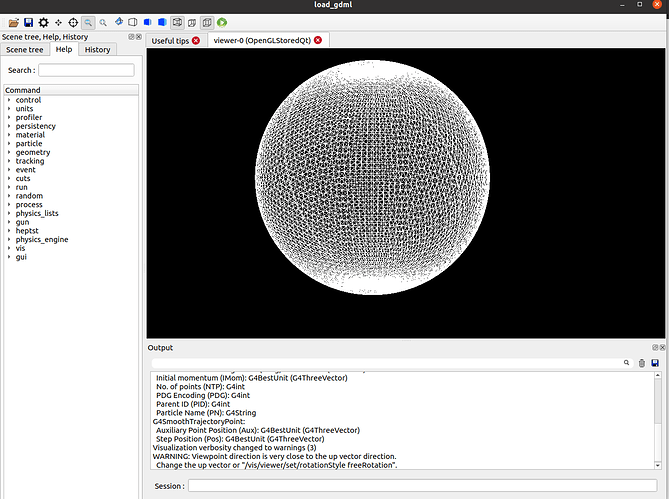Click output scrollbar up arrow
The image size is (669, 499).
click(x=657, y=375)
